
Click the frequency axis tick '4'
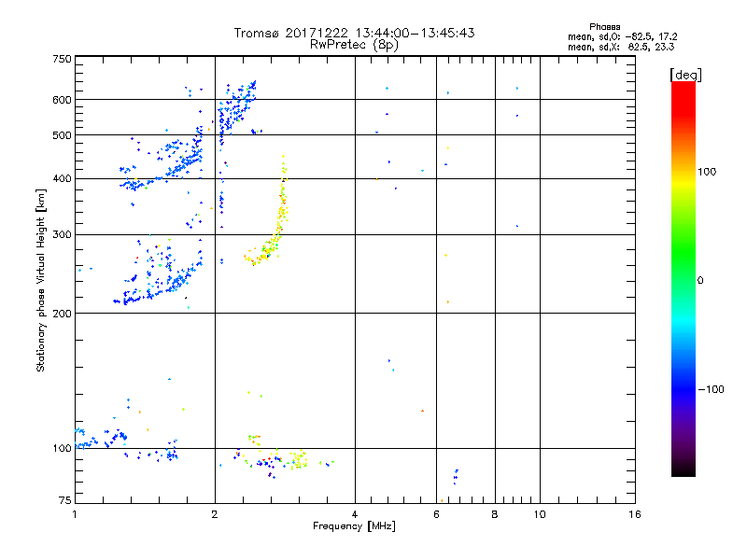355,514
